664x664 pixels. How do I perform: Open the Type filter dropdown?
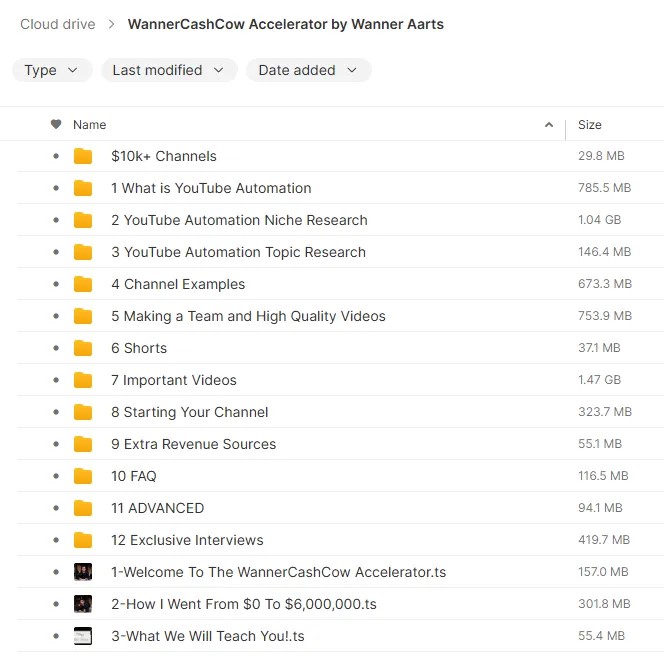tap(52, 70)
